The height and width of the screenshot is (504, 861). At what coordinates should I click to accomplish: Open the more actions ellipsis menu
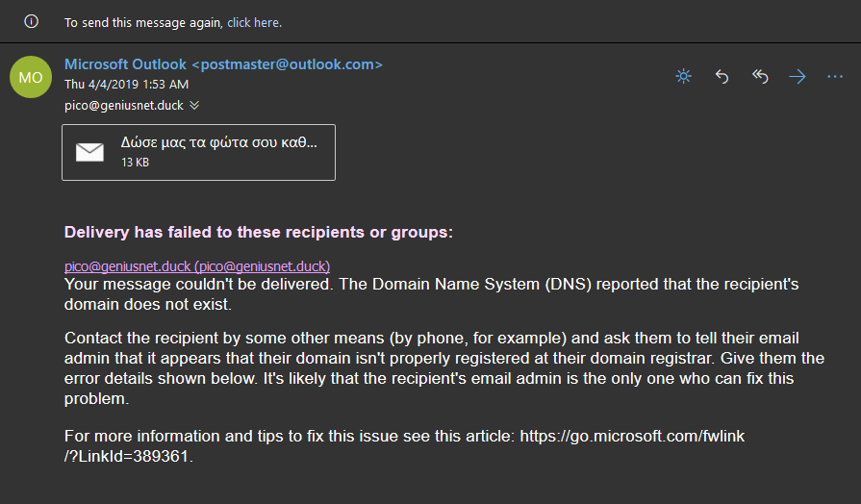[835, 76]
